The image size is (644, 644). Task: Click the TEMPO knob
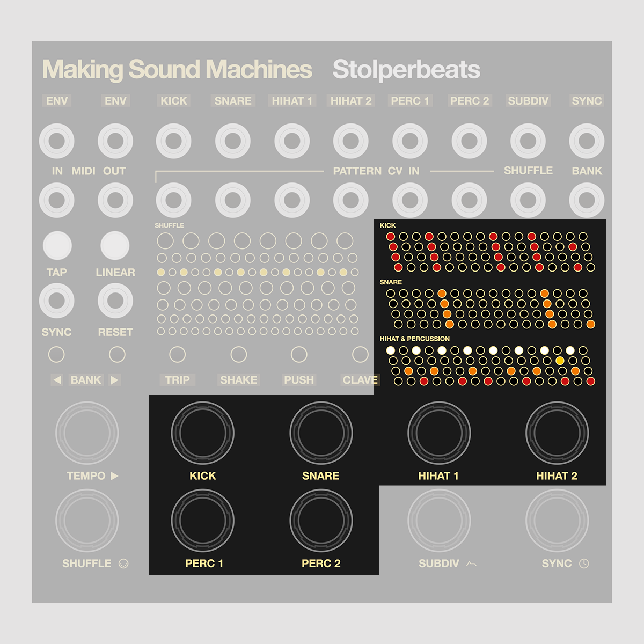pyautogui.click(x=87, y=433)
